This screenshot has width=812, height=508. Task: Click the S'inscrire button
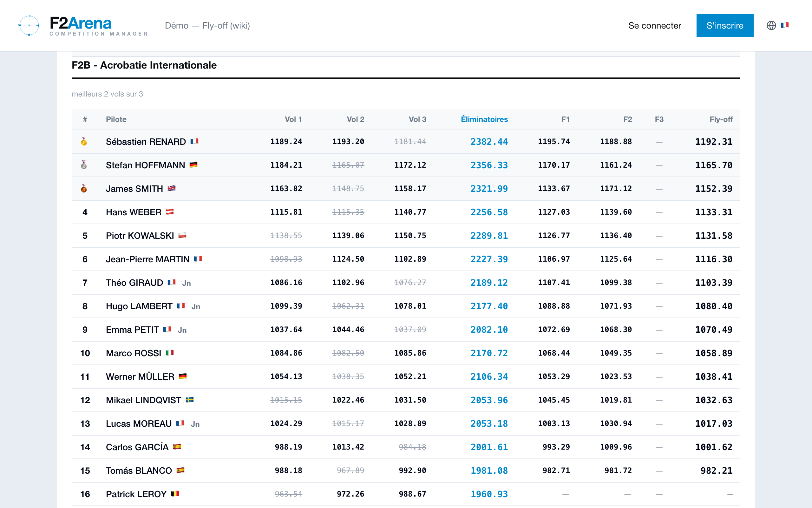[x=725, y=25]
